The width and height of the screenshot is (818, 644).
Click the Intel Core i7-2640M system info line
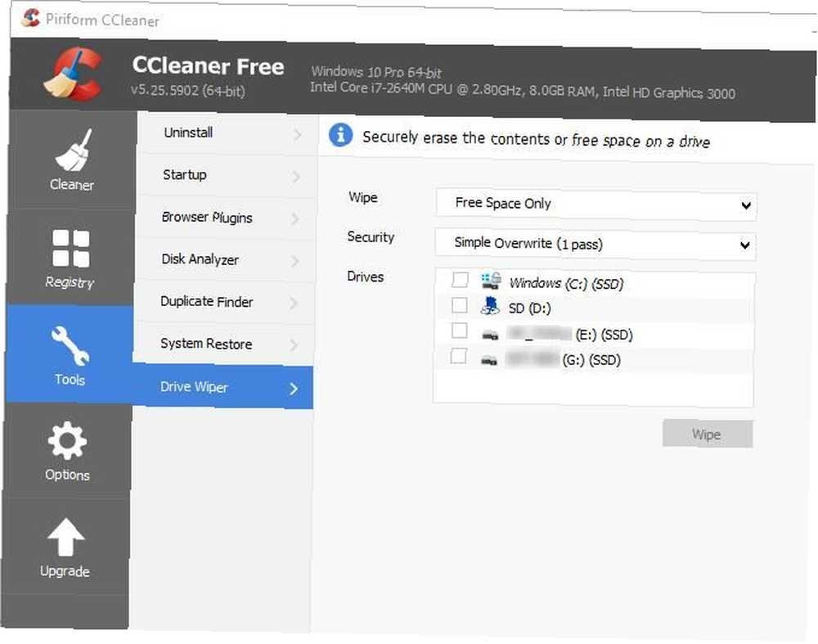point(523,90)
